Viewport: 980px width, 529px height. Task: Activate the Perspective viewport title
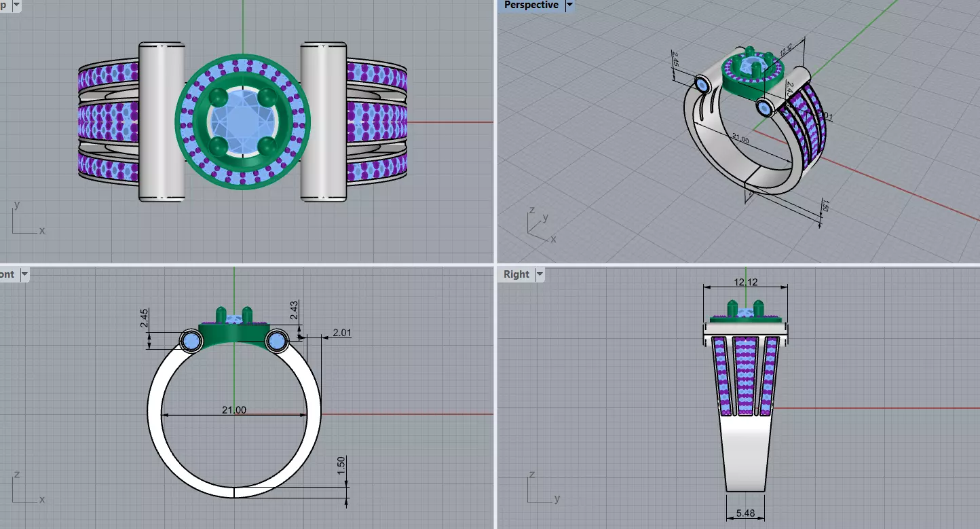coord(531,5)
